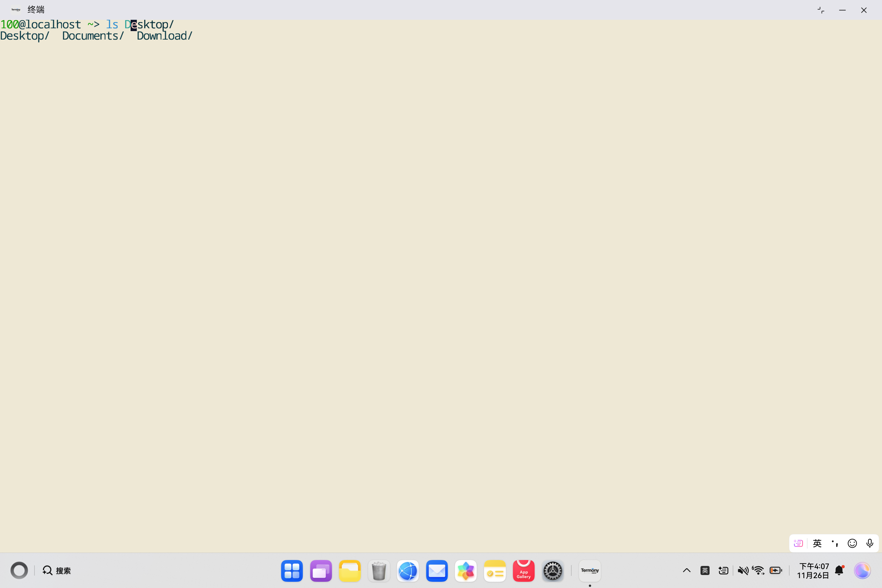Image resolution: width=882 pixels, height=588 pixels.
Task: Open the launcher grid icon in dock
Action: (x=292, y=571)
